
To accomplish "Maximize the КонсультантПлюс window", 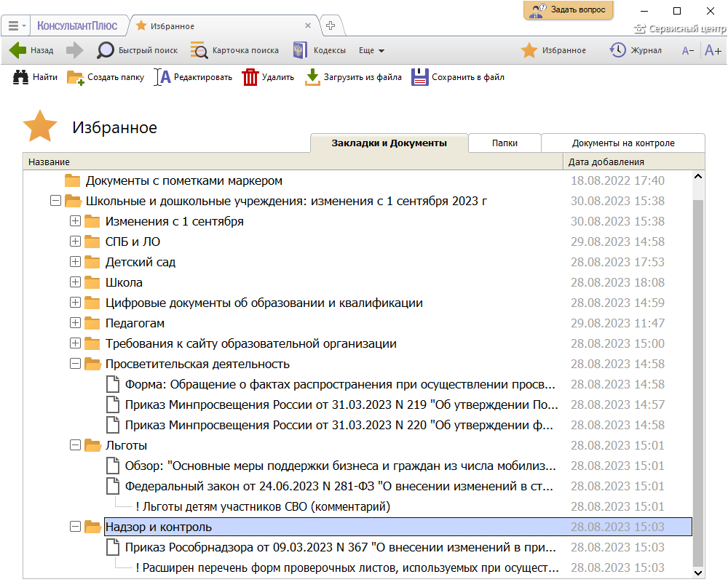I will [677, 11].
